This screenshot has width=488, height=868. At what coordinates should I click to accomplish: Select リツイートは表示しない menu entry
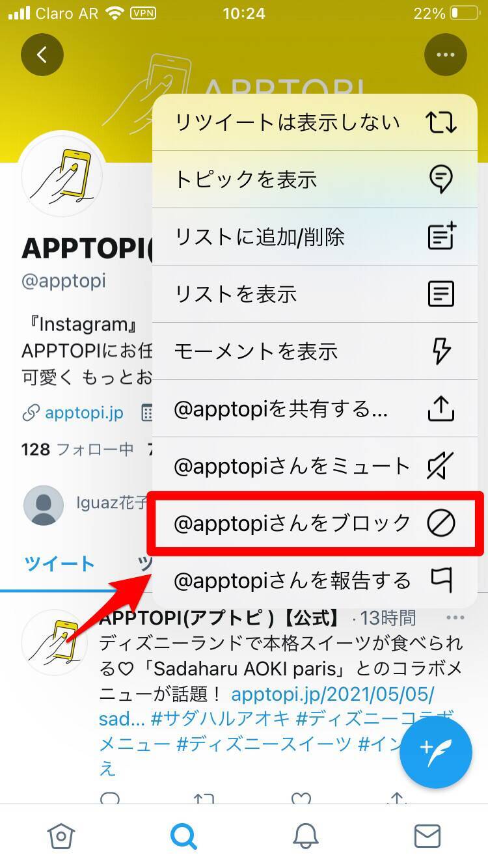[315, 122]
